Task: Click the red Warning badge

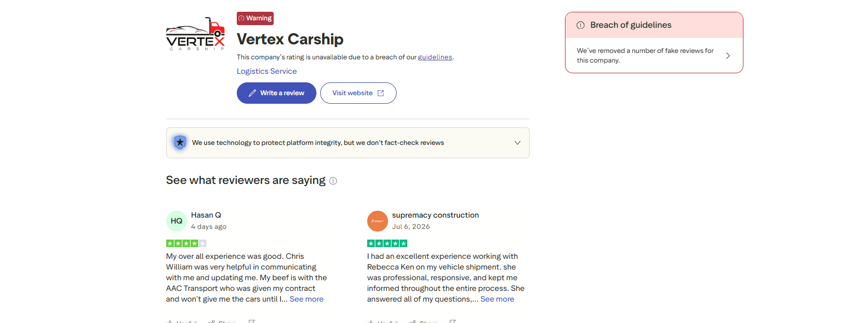Action: coord(255,18)
